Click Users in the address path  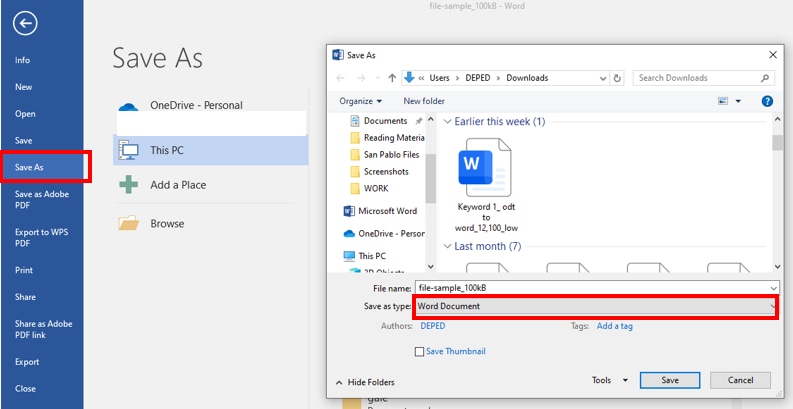click(439, 78)
